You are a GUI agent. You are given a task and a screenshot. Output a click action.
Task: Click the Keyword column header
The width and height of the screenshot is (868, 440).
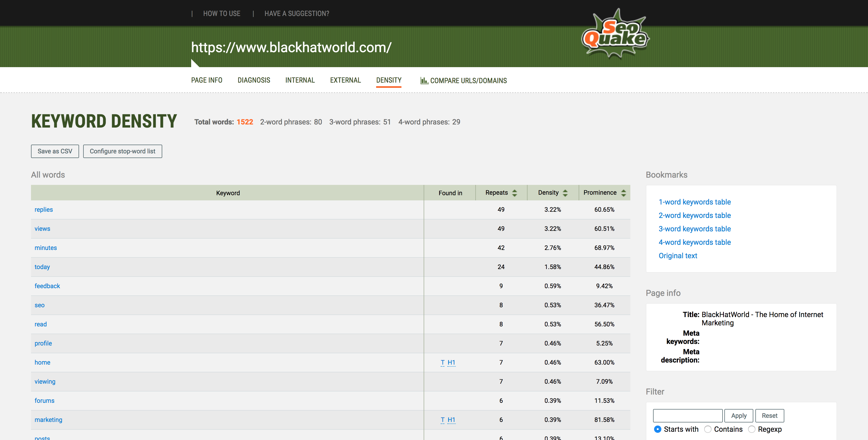[x=228, y=193]
